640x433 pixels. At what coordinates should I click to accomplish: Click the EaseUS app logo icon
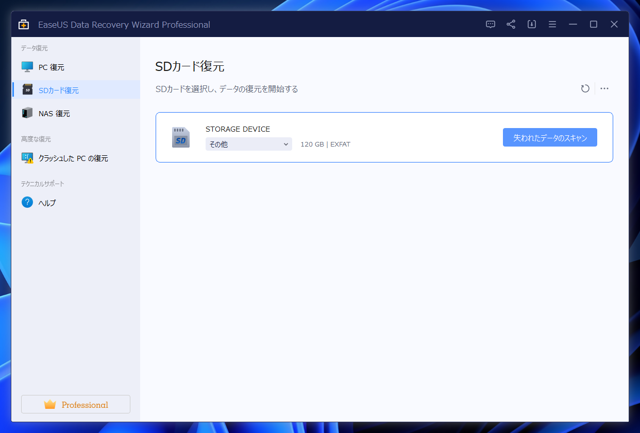click(24, 24)
